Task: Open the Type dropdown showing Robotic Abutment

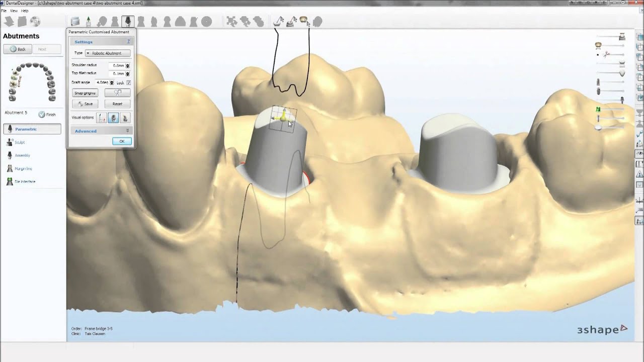Action: [108, 53]
